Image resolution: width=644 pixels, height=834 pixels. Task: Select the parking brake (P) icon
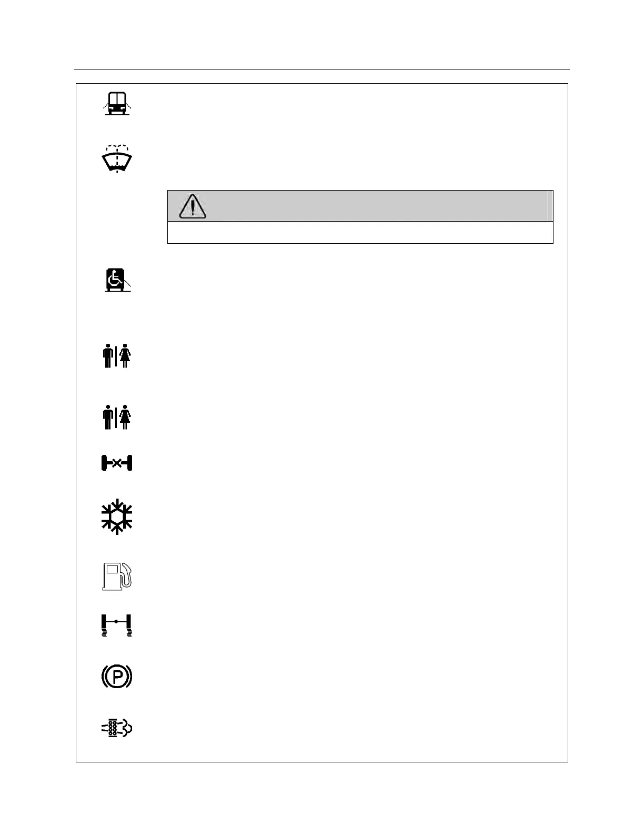click(x=116, y=677)
